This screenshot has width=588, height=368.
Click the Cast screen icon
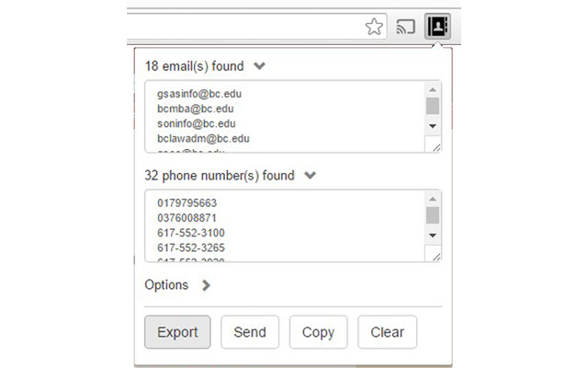(x=405, y=27)
